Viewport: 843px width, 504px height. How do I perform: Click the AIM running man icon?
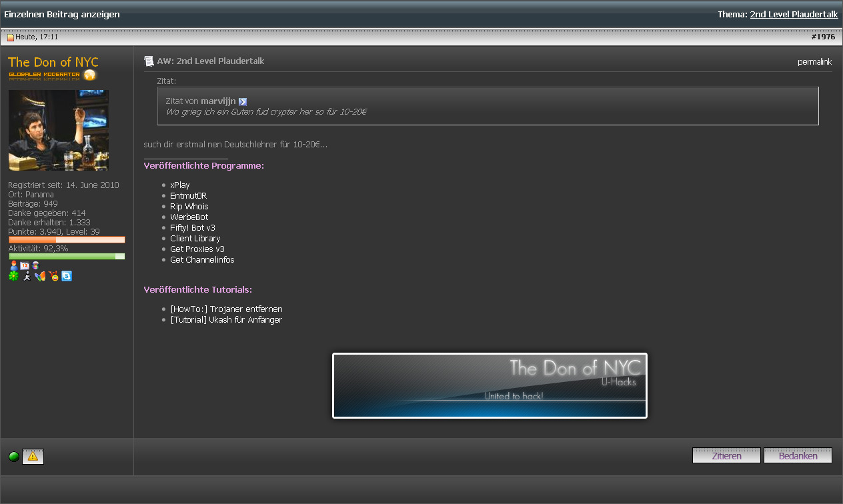click(x=27, y=276)
